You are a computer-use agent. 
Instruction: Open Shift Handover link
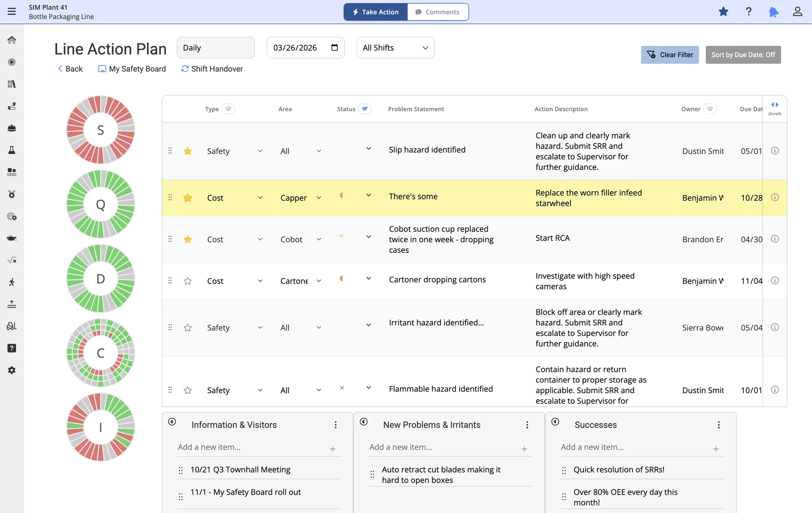click(212, 69)
